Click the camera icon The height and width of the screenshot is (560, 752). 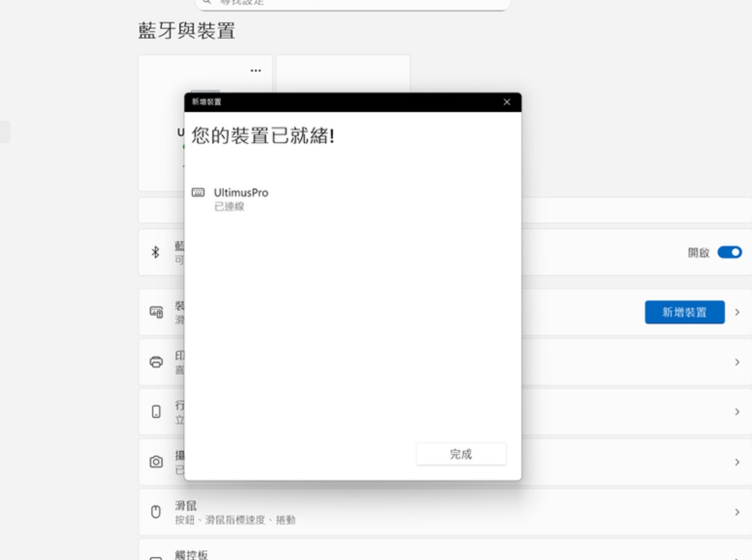(x=156, y=462)
